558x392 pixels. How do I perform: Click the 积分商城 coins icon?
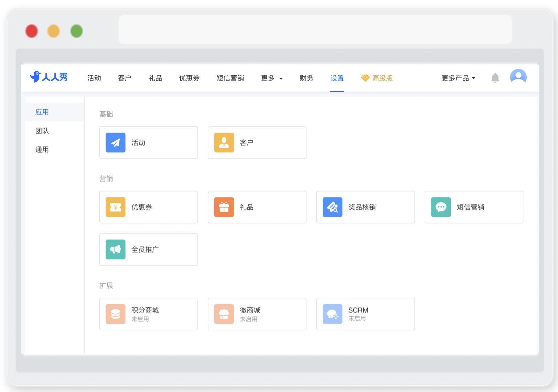(x=116, y=314)
